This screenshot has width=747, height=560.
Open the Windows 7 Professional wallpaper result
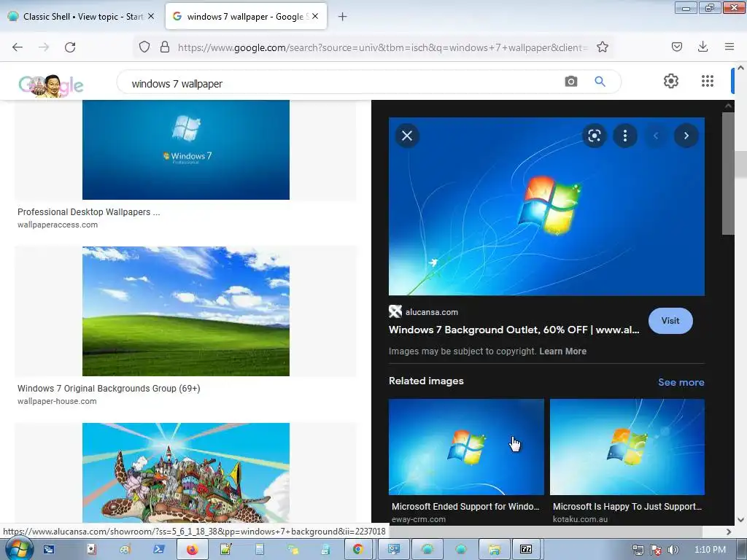point(186,149)
